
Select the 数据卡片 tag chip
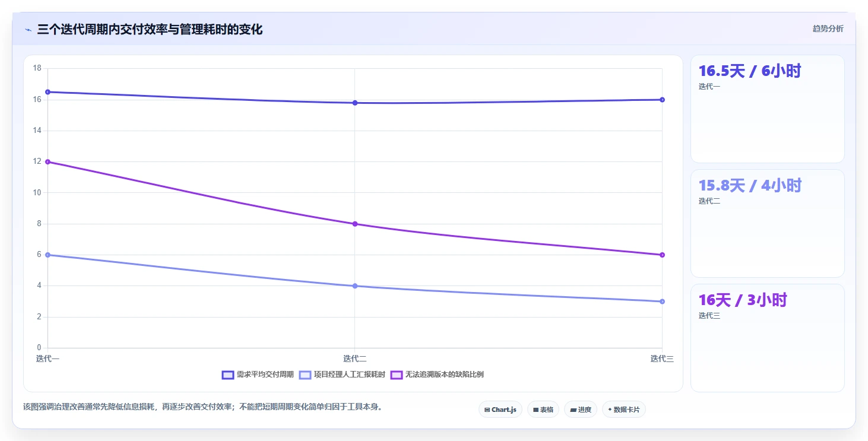tap(624, 410)
